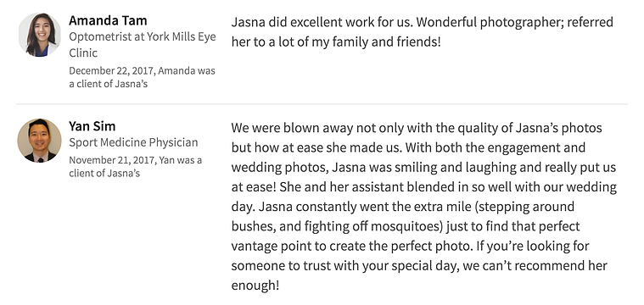Visit Amanda Tam's profile via her name
Image resolution: width=644 pixels, height=305 pixels.
pyautogui.click(x=108, y=20)
